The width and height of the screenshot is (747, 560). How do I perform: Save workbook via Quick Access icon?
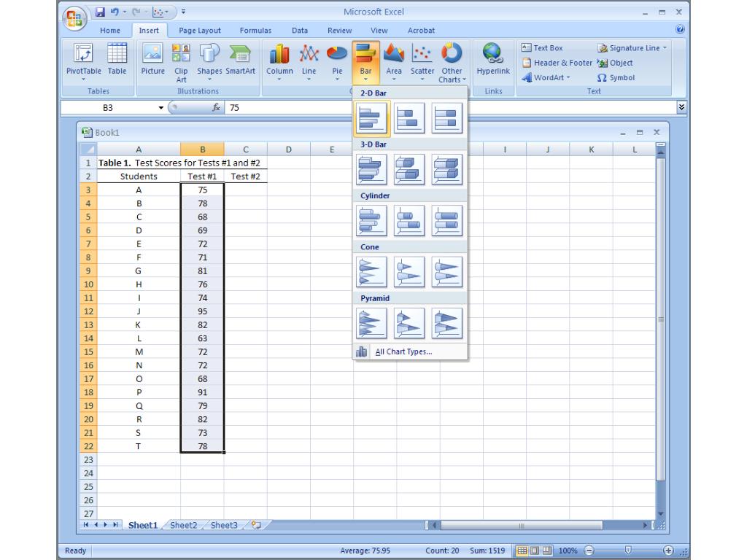pyautogui.click(x=100, y=12)
